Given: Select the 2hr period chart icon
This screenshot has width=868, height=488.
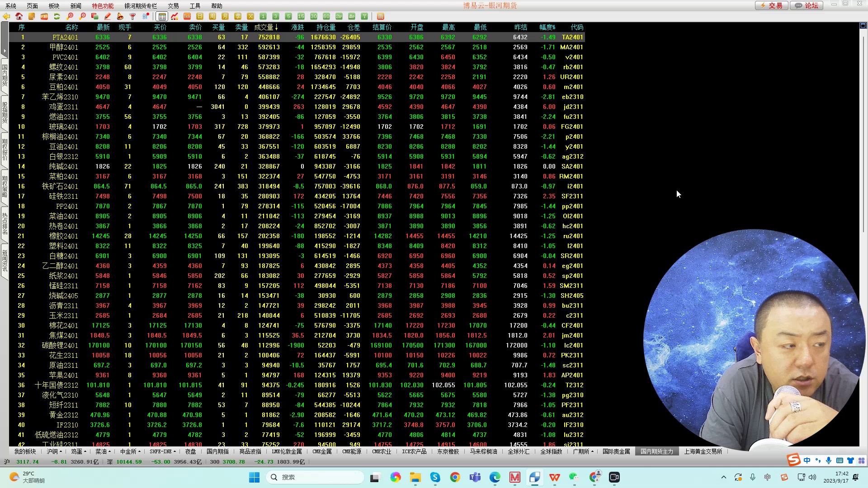Looking at the screenshot, I should pyautogui.click(x=339, y=16).
